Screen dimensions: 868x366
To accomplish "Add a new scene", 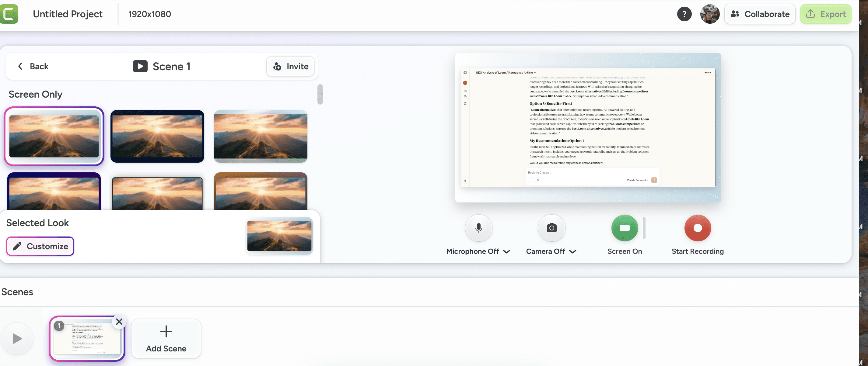I will pyautogui.click(x=166, y=338).
